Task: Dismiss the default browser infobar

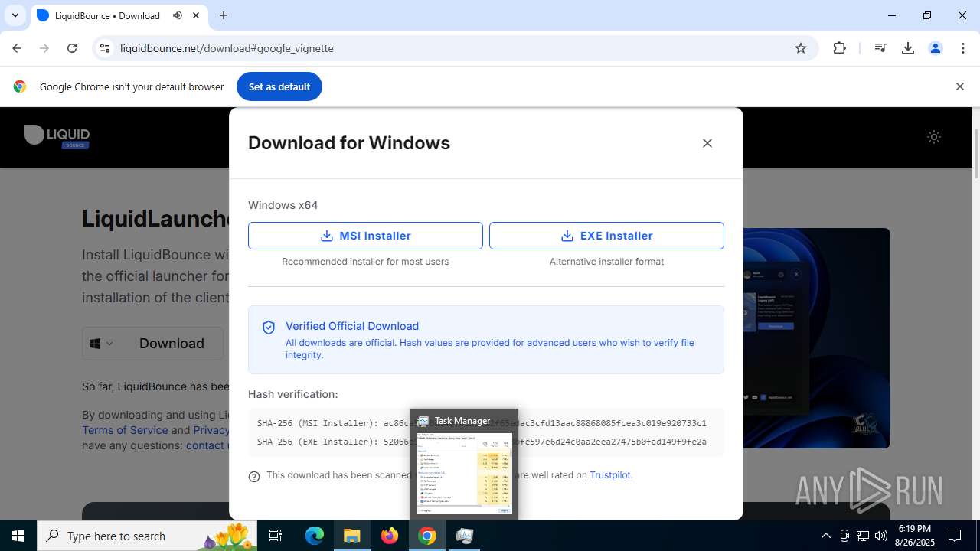Action: tap(959, 86)
